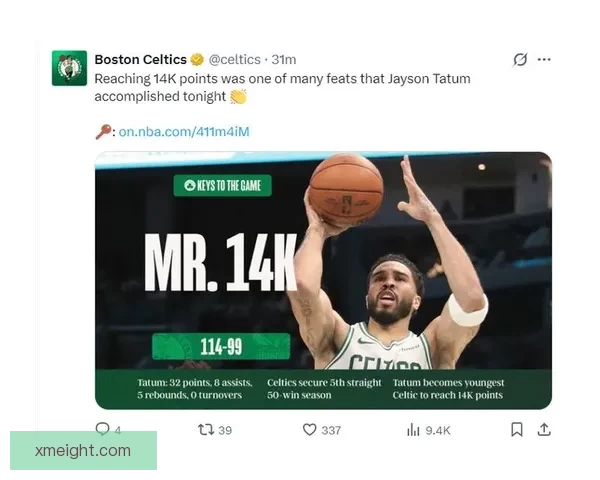Open the Mr. 14K tweet image
Image resolution: width=600 pixels, height=480 pixels.
click(323, 280)
